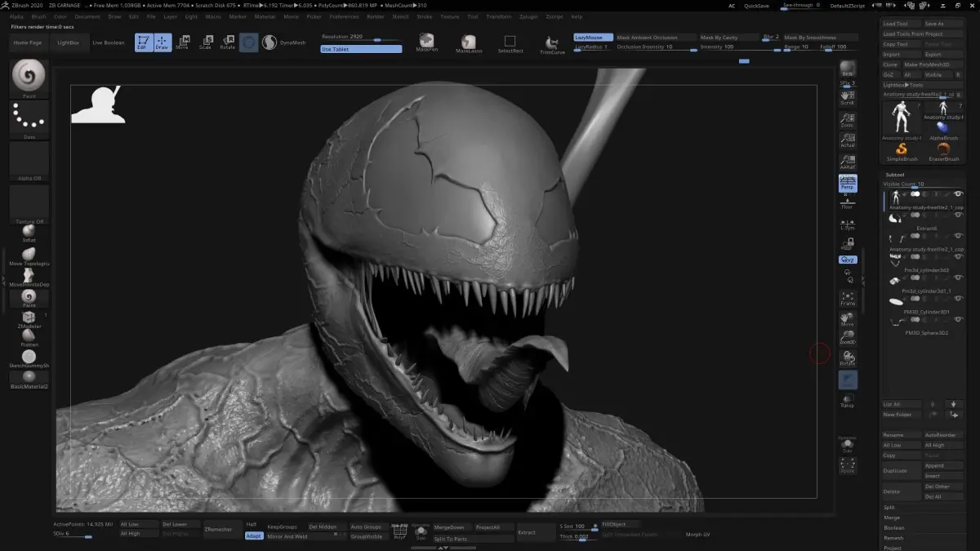Open the Preferences menu
The image size is (980, 551).
click(x=344, y=16)
